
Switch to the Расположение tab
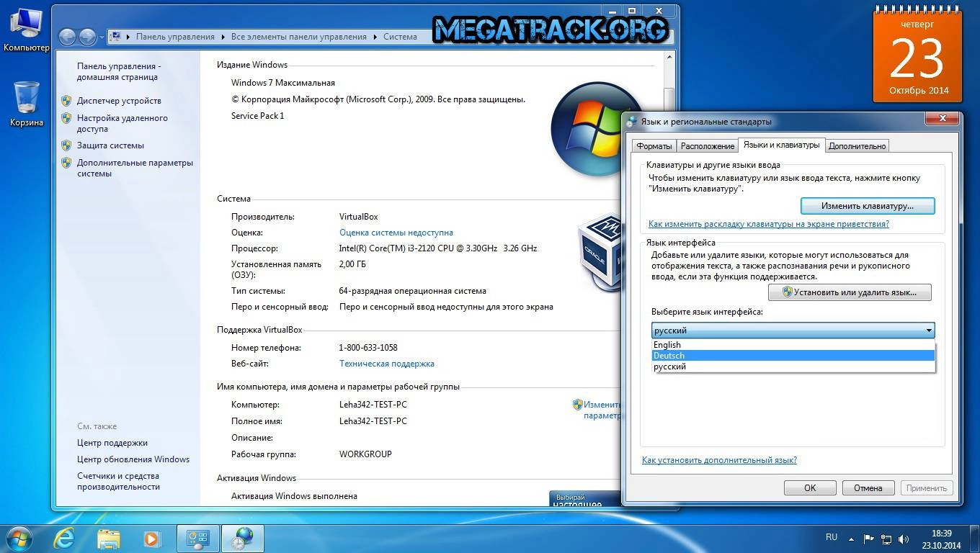707,146
